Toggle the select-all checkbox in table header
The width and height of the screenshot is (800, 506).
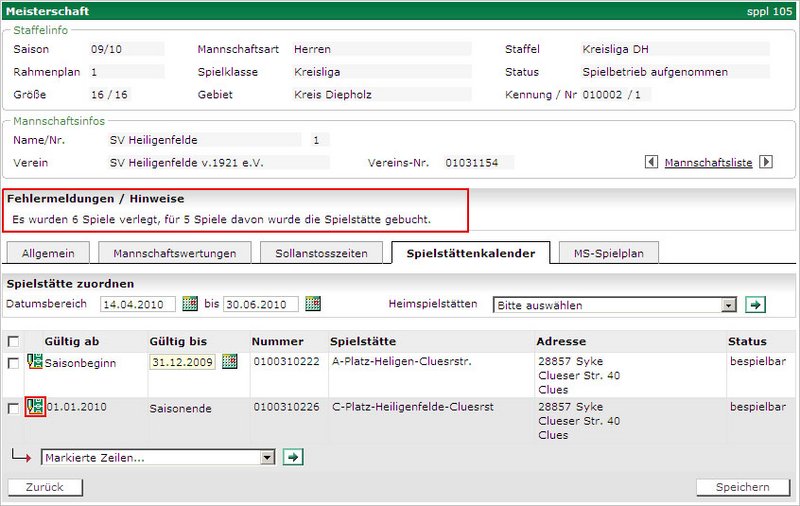(13, 341)
